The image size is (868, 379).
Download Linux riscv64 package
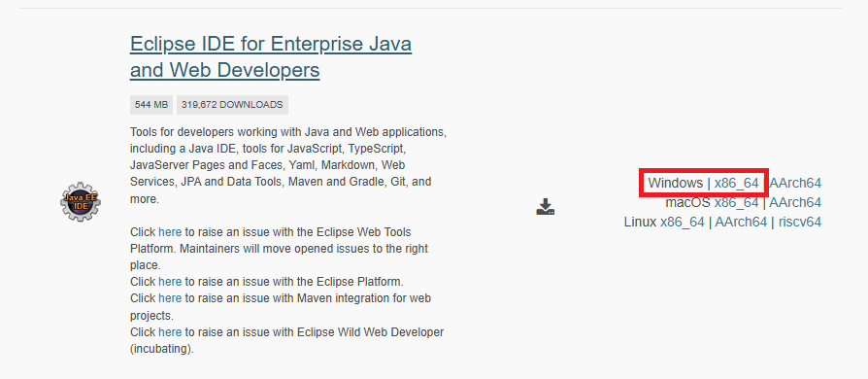800,223
